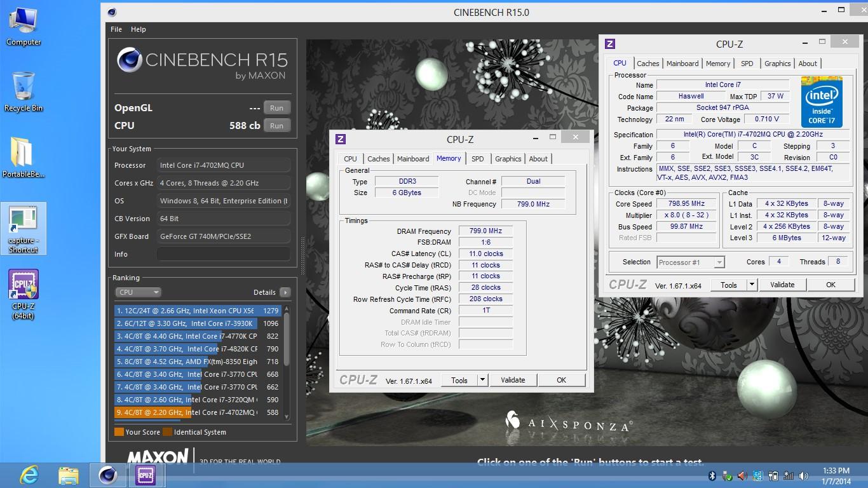Open the PortableBe... folder icon on desktop

point(24,158)
